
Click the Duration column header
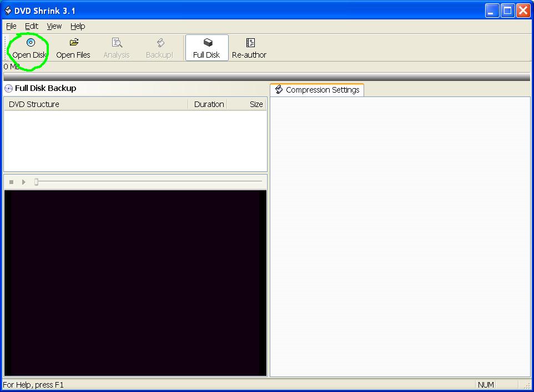point(208,104)
